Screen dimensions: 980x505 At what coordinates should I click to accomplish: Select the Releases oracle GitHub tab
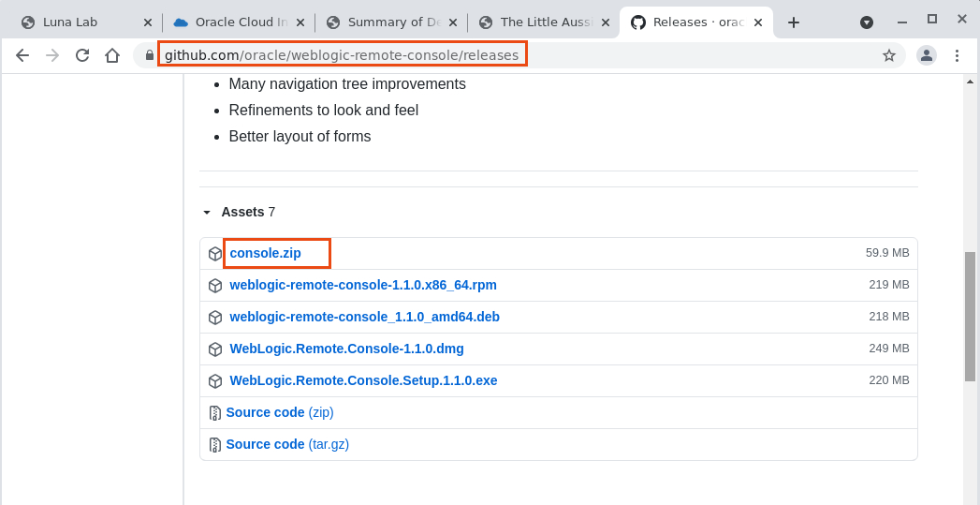click(x=698, y=22)
